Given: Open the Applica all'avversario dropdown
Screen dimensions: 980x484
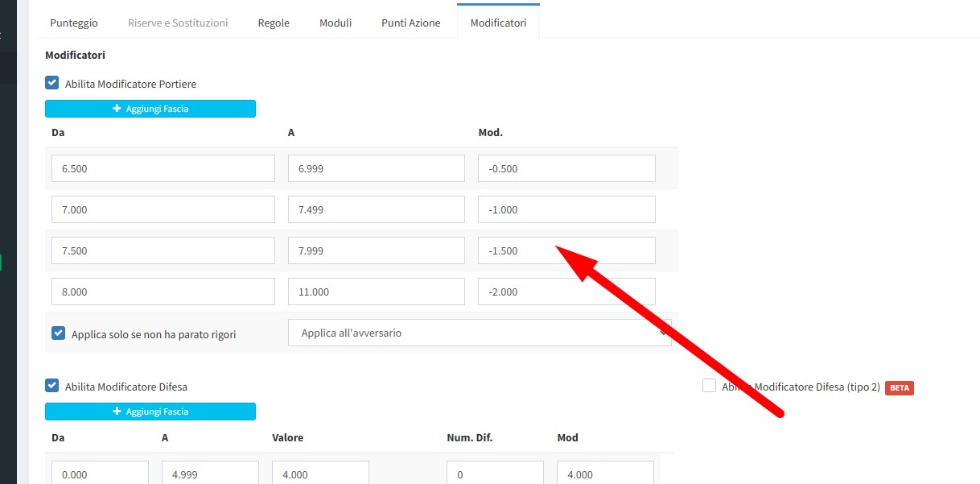Looking at the screenshot, I should point(480,333).
